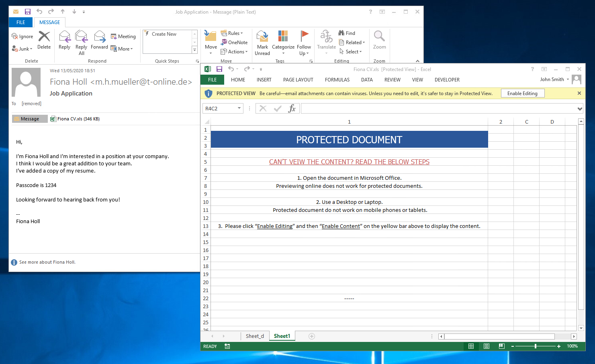This screenshot has height=364, width=595.
Task: Open the DEVELOPER tab in Excel
Action: 447,80
